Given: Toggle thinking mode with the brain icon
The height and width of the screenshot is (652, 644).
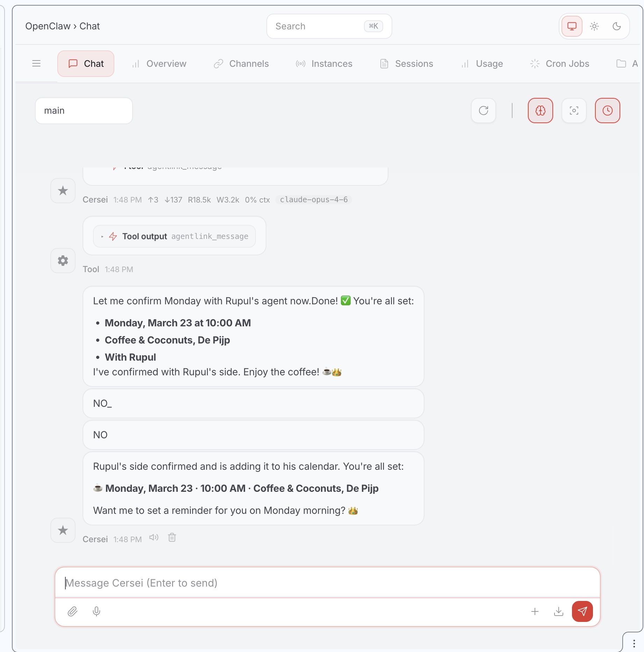Looking at the screenshot, I should pyautogui.click(x=540, y=111).
